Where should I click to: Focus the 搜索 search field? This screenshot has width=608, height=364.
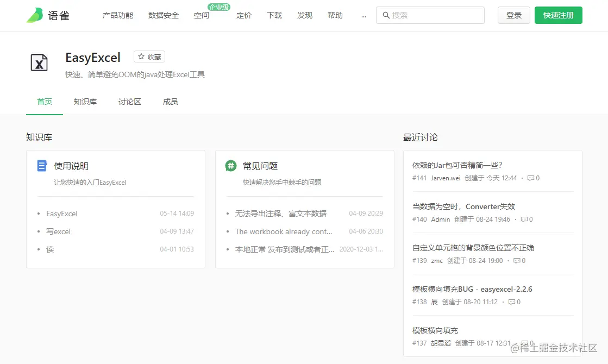pos(430,15)
